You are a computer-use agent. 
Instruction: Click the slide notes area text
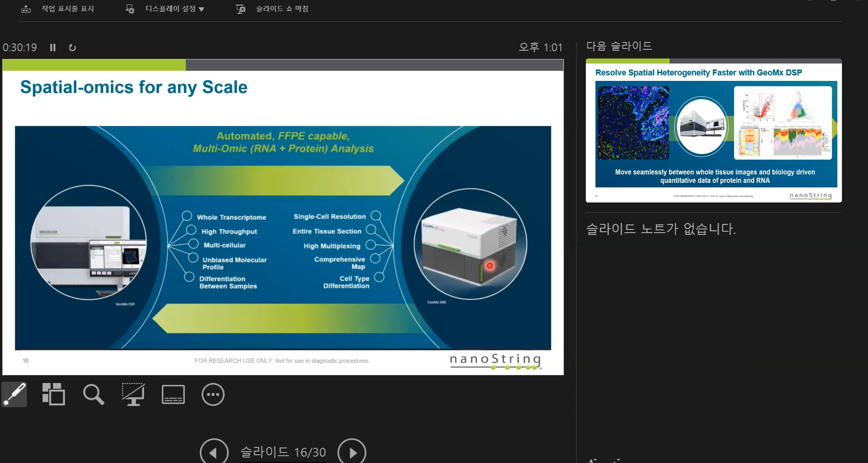(x=661, y=229)
